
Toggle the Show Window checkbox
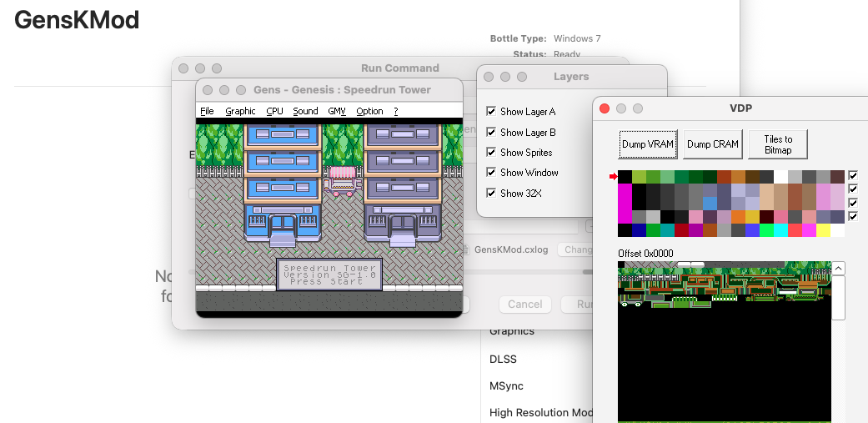(491, 172)
